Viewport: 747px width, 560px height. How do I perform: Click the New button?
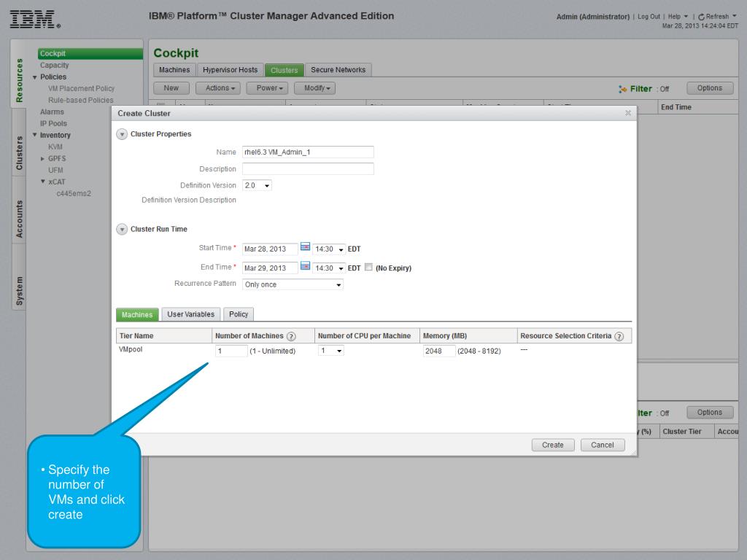171,88
